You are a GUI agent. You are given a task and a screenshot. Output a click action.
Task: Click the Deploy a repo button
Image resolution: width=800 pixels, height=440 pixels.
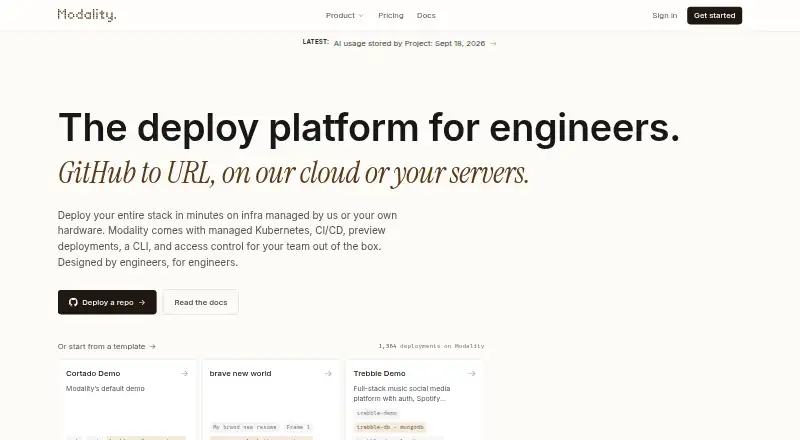[107, 302]
